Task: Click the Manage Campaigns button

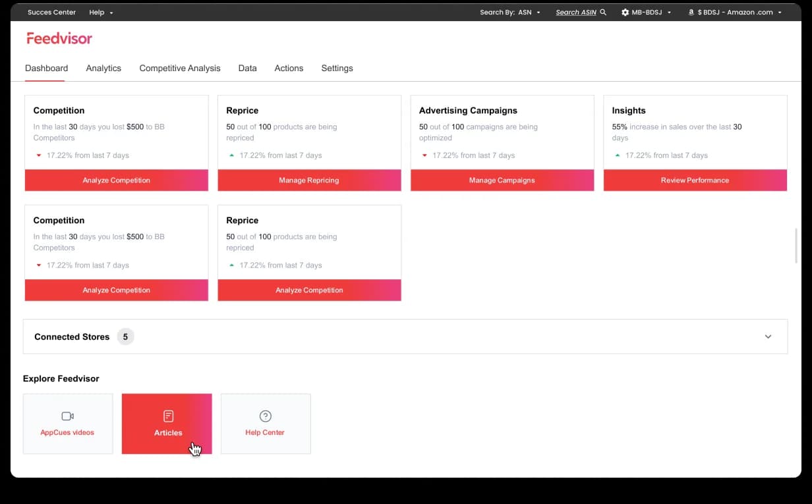Action: 502,181
